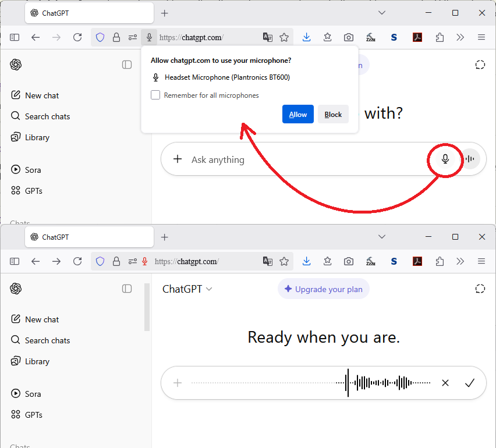Click the ChatGPT logo in bottom window sidebar

click(16, 289)
